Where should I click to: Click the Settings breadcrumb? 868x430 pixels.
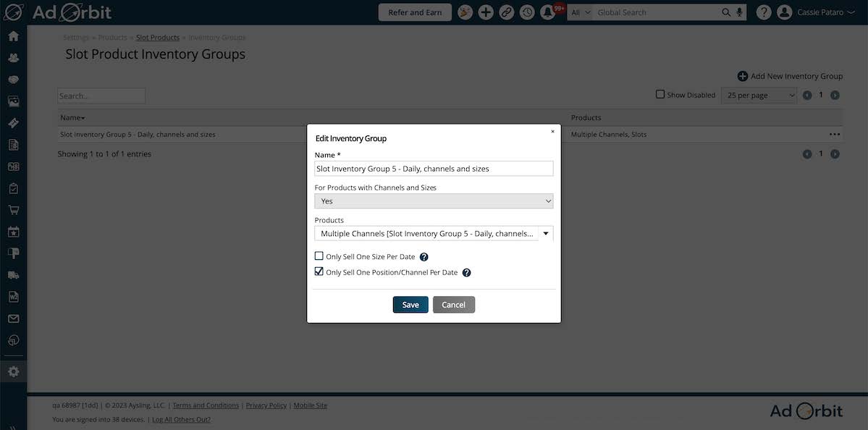(x=76, y=38)
